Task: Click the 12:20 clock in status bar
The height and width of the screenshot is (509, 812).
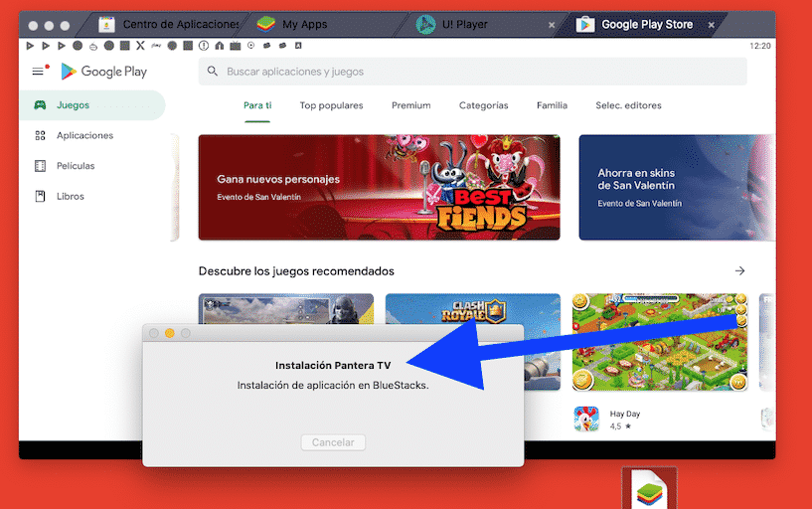Action: pyautogui.click(x=760, y=46)
